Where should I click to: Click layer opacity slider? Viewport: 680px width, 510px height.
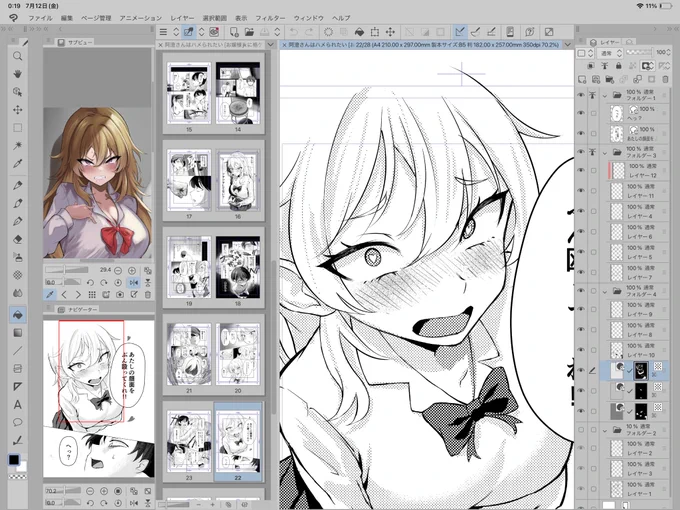pyautogui.click(x=639, y=52)
